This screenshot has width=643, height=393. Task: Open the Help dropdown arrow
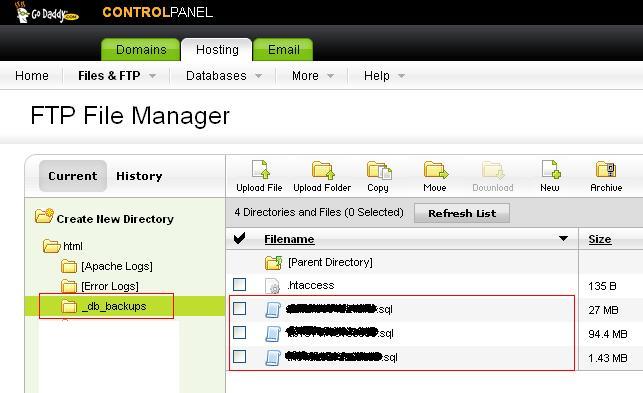[x=401, y=76]
